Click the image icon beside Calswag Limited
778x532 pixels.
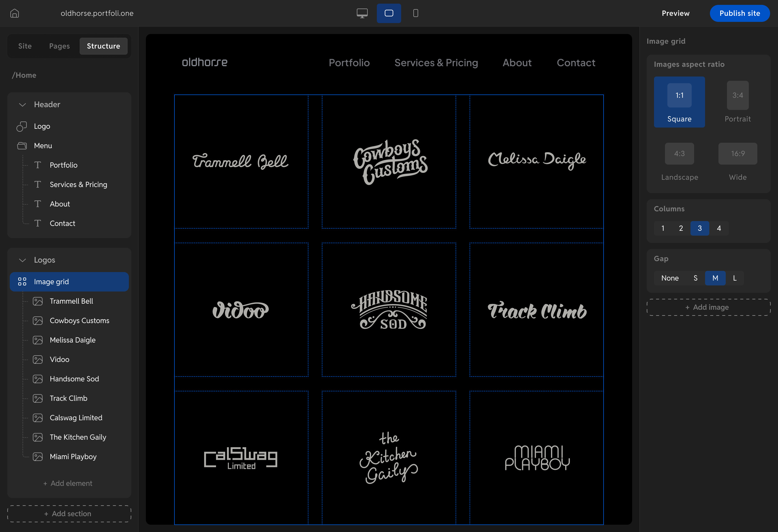tap(38, 418)
